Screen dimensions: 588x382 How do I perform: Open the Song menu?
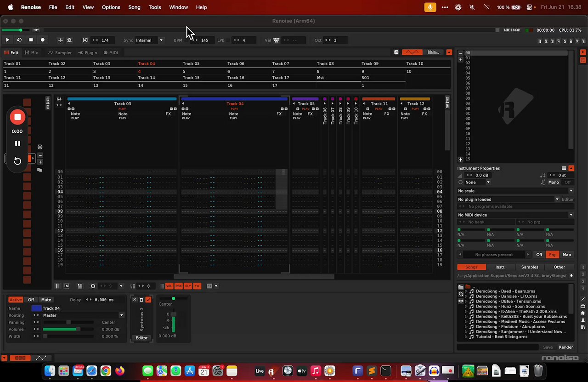[134, 7]
